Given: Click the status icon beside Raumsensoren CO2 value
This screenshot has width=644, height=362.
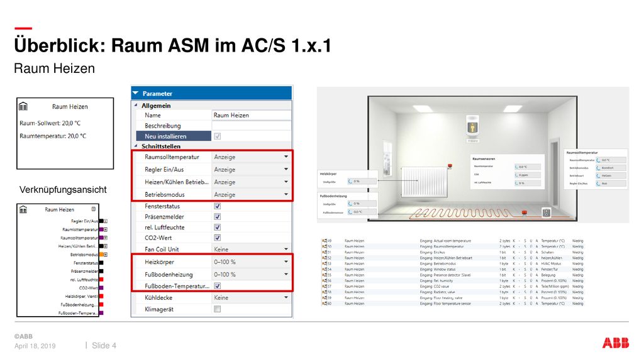Looking at the screenshot, I should (x=517, y=175).
